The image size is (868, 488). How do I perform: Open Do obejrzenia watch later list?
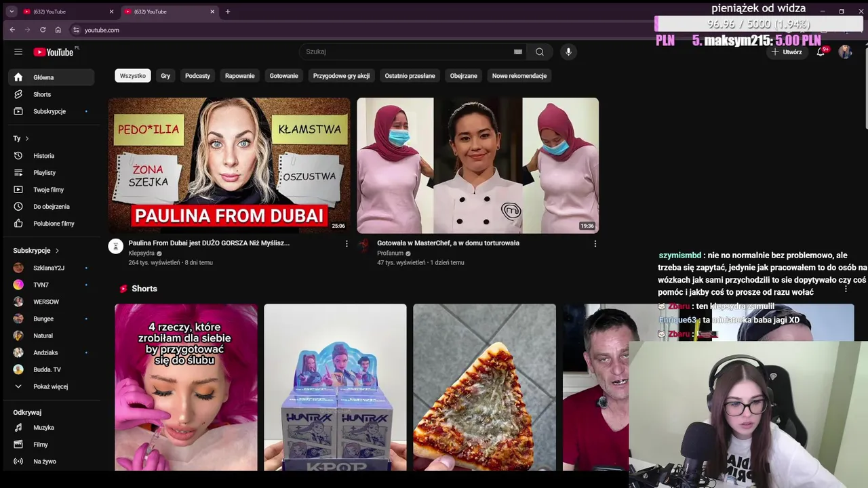click(x=52, y=207)
